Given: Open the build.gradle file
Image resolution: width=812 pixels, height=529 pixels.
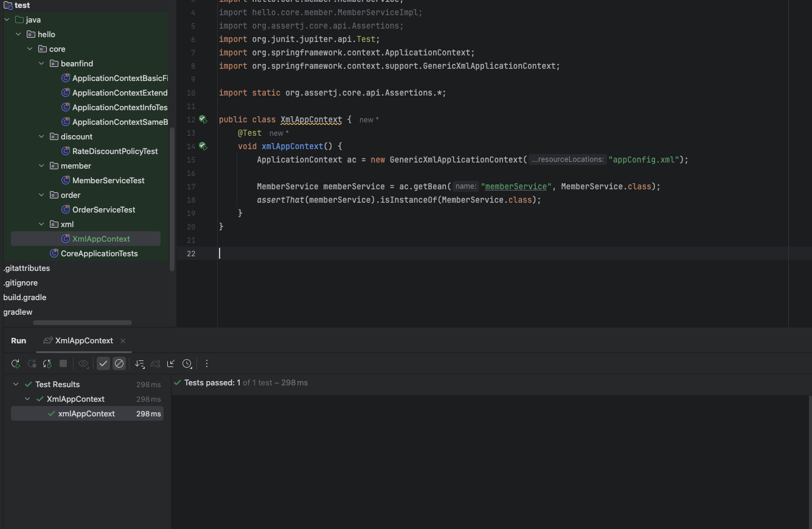Looking at the screenshot, I should (25, 298).
